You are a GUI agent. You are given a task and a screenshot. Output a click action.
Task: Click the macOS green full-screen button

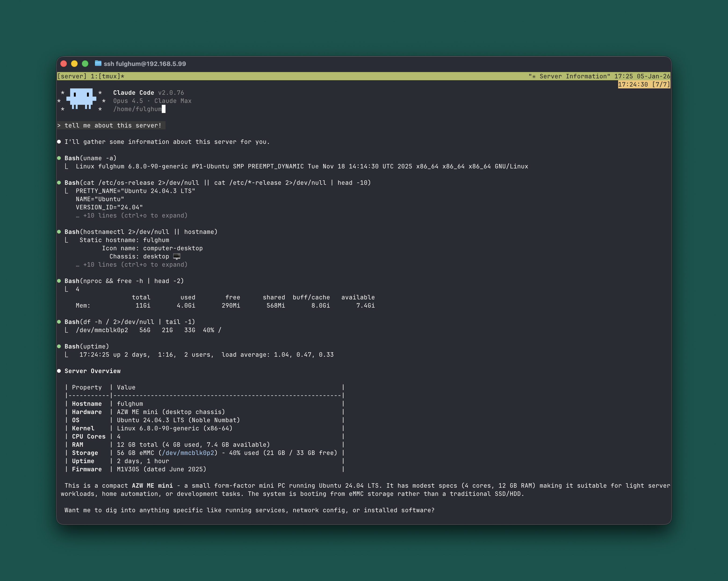point(85,63)
